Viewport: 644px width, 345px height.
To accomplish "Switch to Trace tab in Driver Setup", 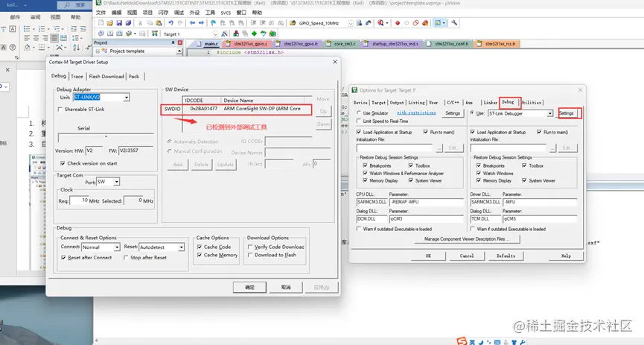I will [77, 77].
